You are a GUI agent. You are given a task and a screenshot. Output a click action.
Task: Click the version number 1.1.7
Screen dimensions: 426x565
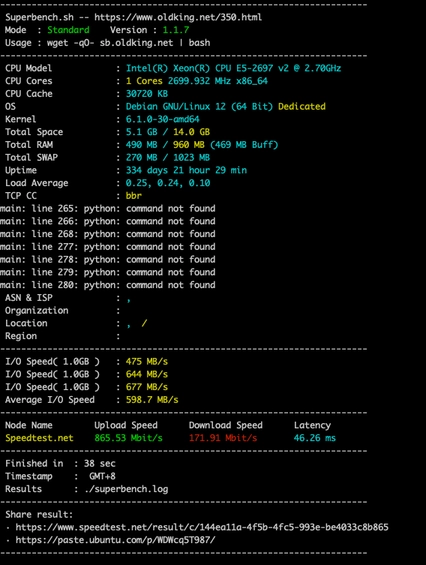click(x=176, y=30)
